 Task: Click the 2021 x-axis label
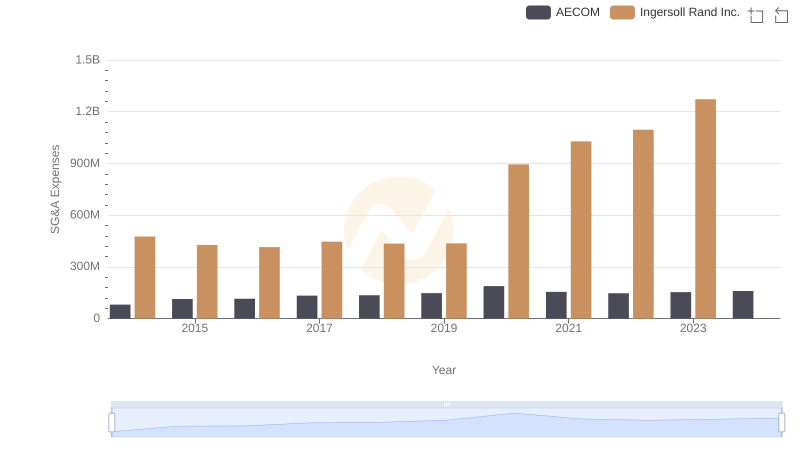[x=568, y=328]
